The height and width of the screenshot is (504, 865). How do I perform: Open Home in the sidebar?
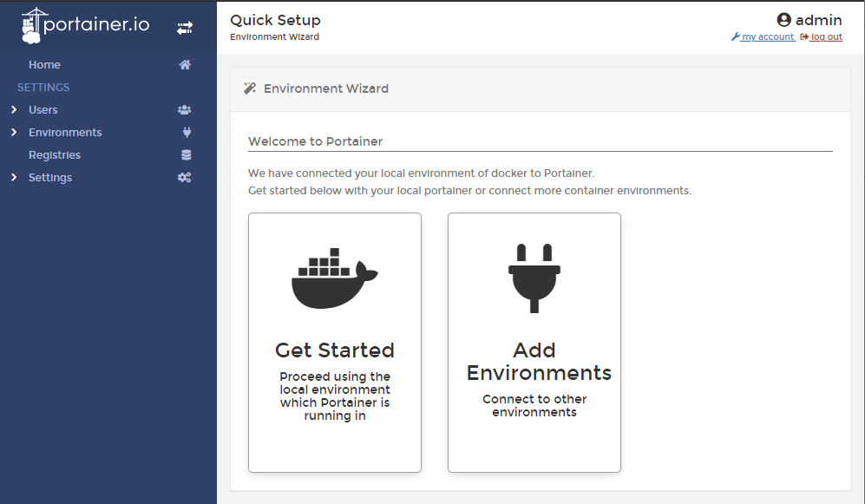coord(45,64)
